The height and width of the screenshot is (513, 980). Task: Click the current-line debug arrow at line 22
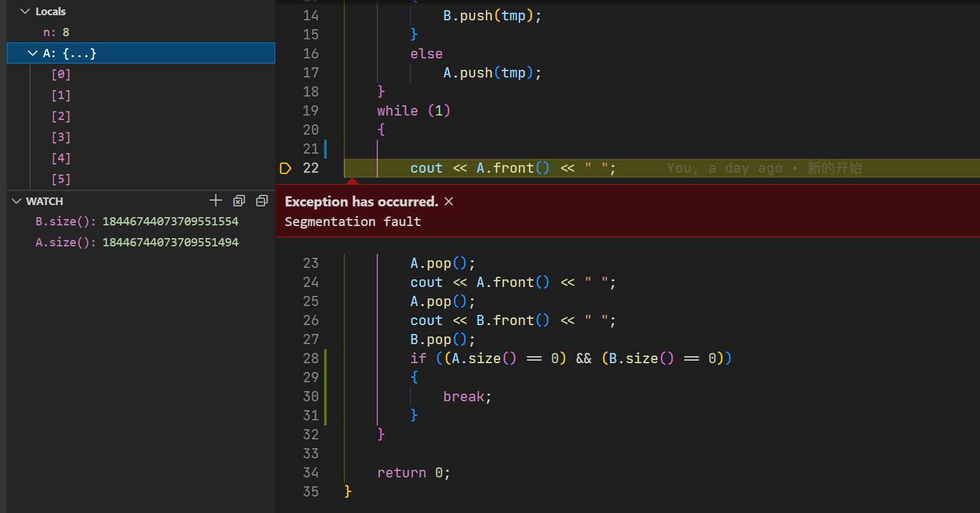[285, 168]
